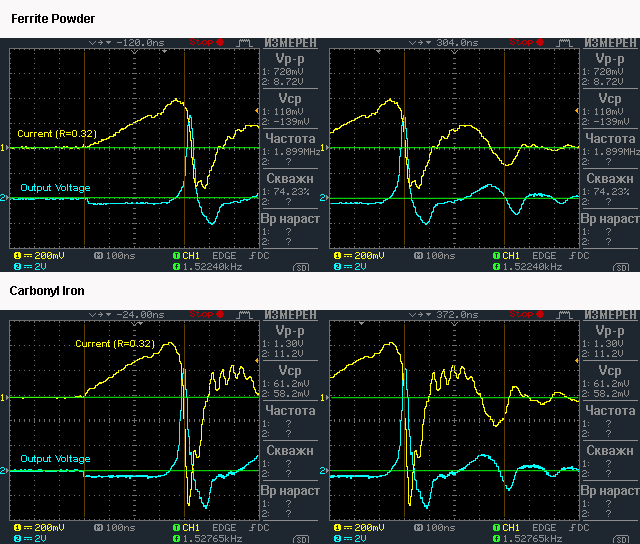Click the SD card icon in the left Ferrite Powder scope
Viewport: 640px width, 544px height.
click(301, 267)
